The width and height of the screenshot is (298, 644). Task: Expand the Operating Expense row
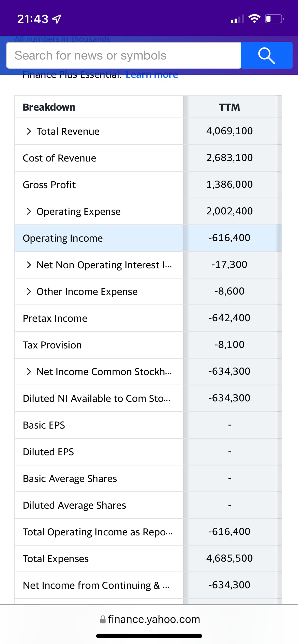(x=29, y=211)
